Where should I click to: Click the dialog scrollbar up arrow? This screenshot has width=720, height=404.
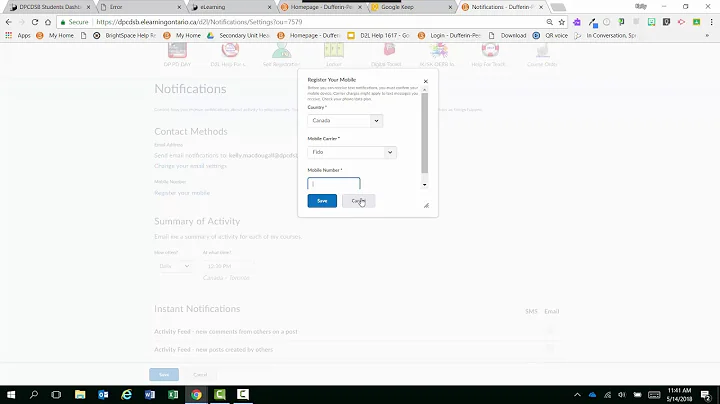pyautogui.click(x=424, y=89)
